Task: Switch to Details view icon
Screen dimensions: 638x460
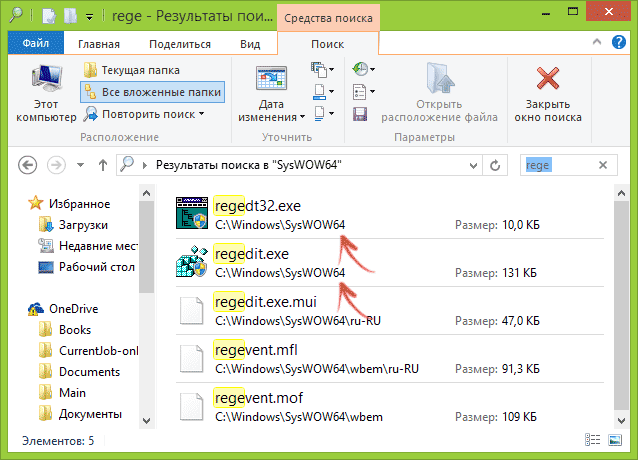Action: 592,440
